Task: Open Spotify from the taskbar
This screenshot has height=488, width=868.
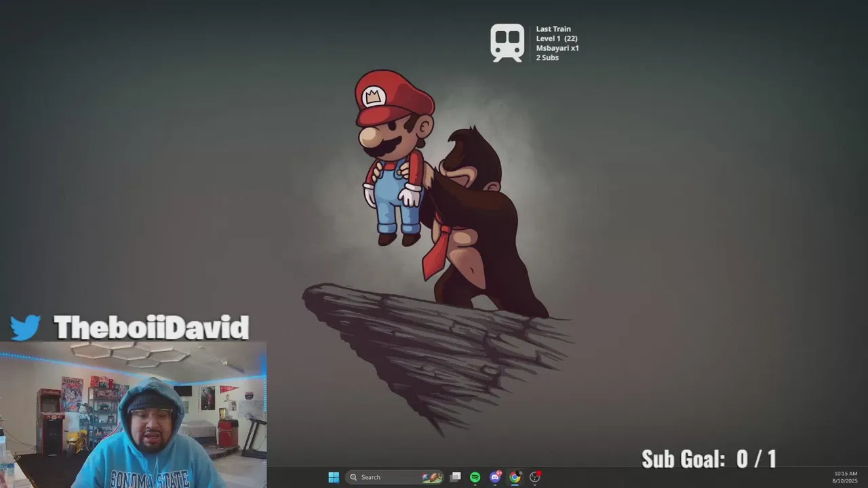Action: 475,477
